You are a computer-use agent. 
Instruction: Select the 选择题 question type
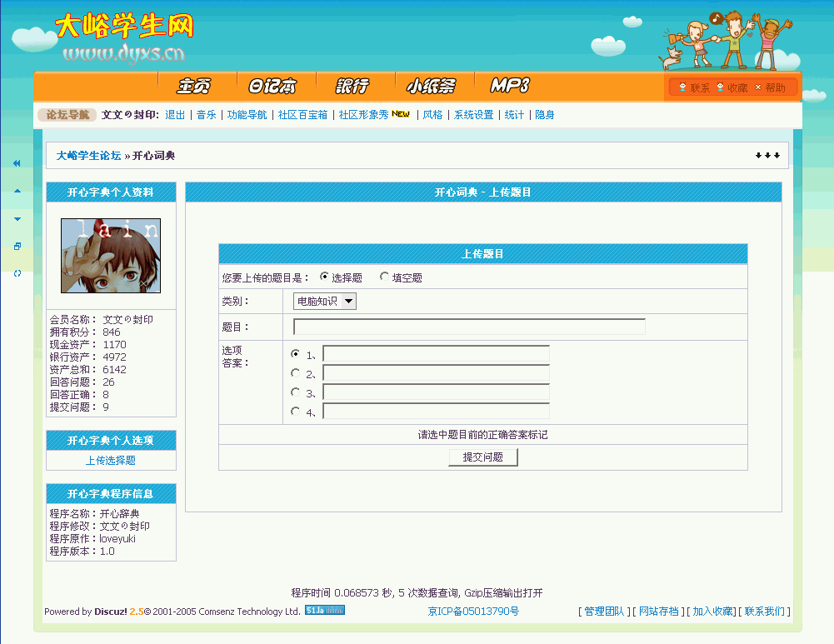(x=323, y=277)
